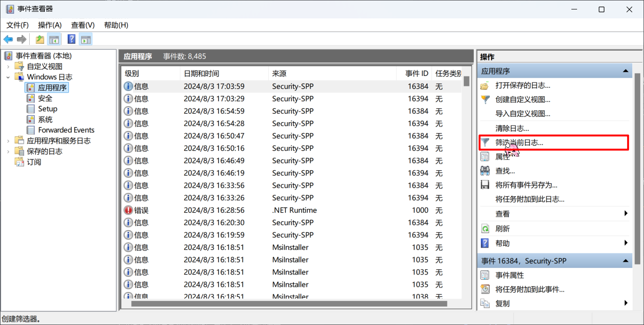Image resolution: width=644 pixels, height=325 pixels.
Task: Click the binoculars icon next to 查找
Action: click(x=485, y=171)
